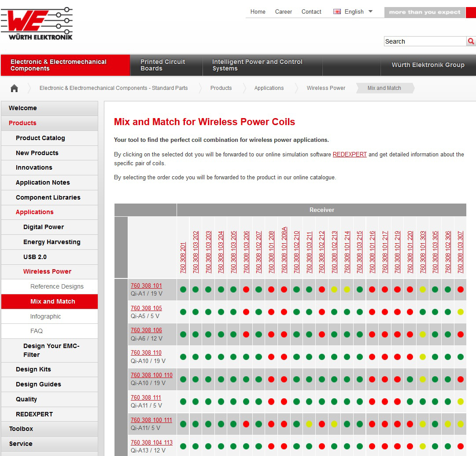
Task: Expand the Service sidebar section
Action: point(21,444)
